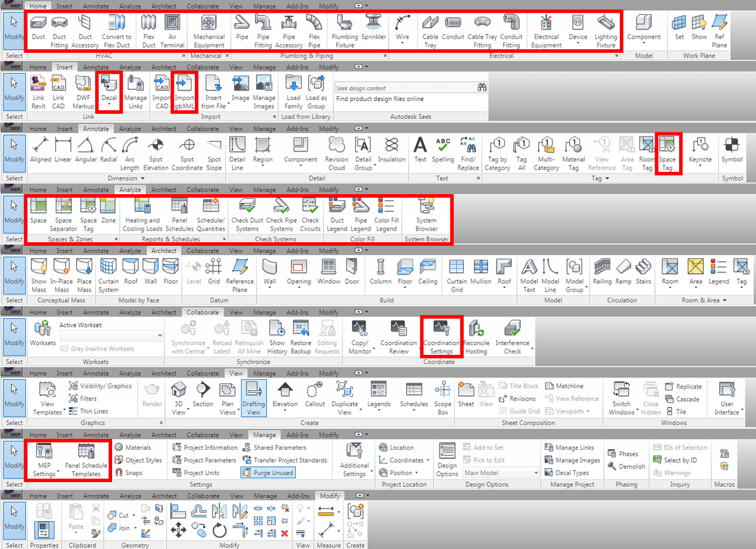Click the HVAC panel dialog launcher arrow

coord(184,56)
